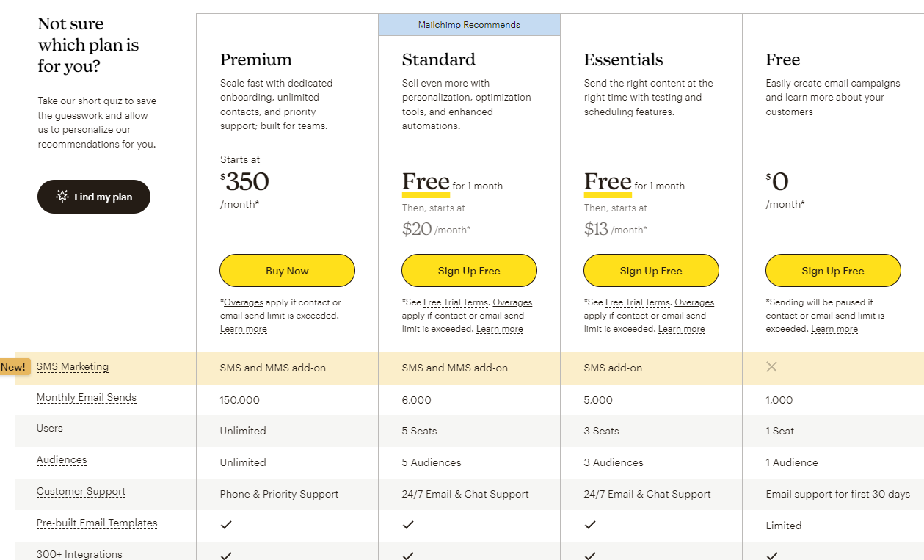The width and height of the screenshot is (924, 560).
Task: Click the X icon in Free plan SMS row
Action: click(x=771, y=366)
